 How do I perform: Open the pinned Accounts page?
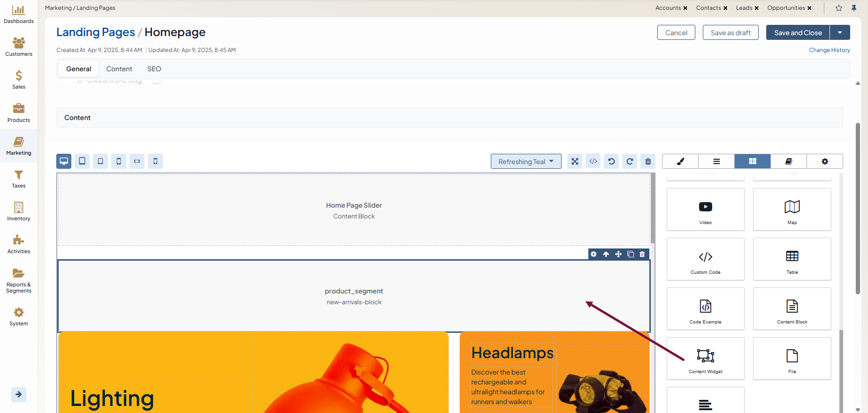[x=668, y=8]
